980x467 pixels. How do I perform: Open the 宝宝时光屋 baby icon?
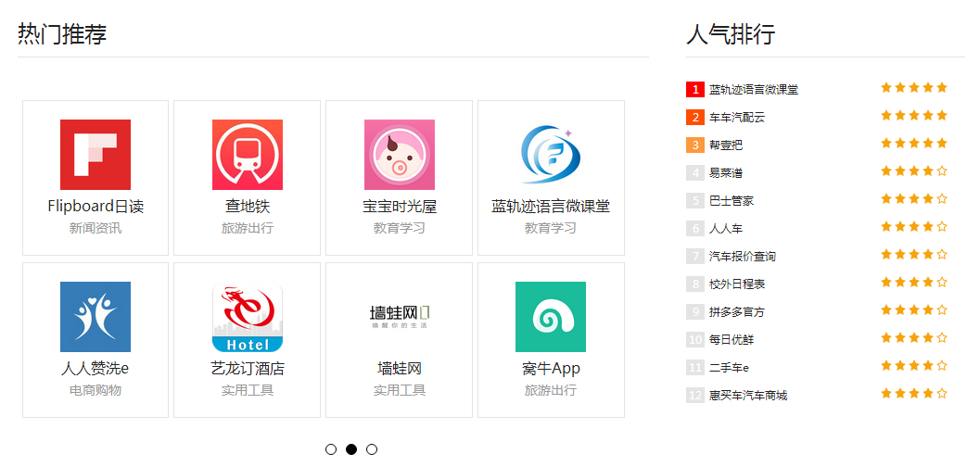[x=400, y=154]
